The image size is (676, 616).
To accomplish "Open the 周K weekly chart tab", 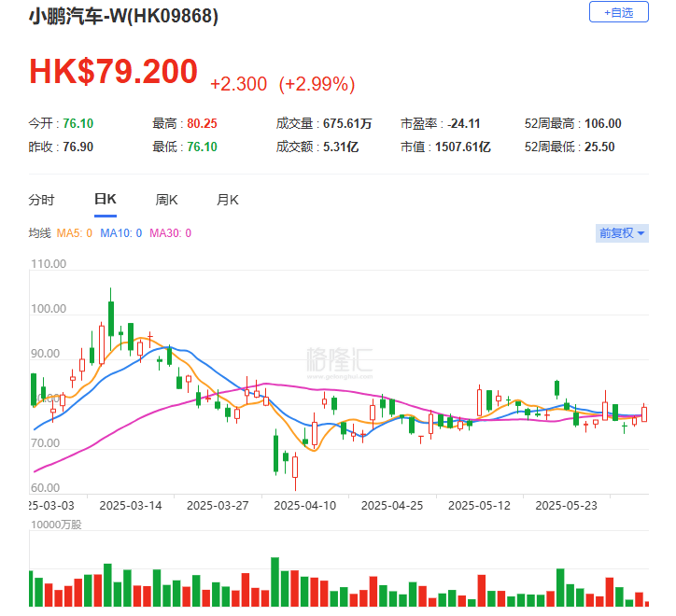I will pos(166,200).
